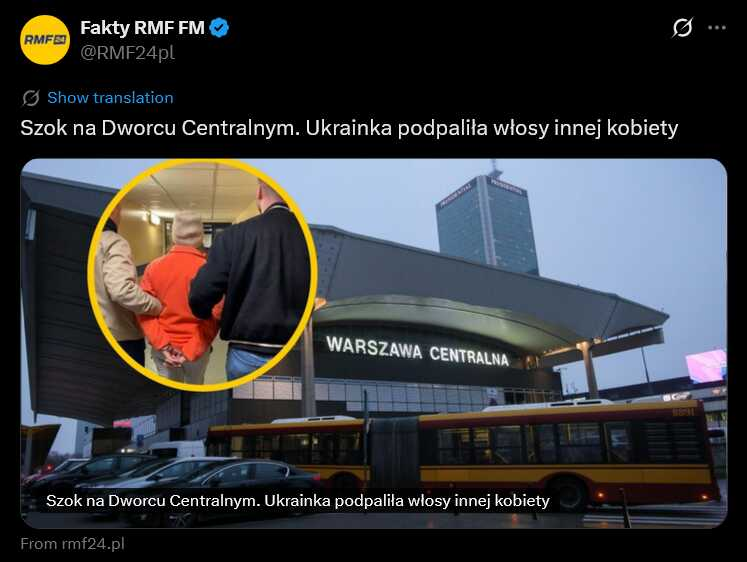This screenshot has width=747, height=562.
Task: Click the blue verified badge
Action: click(x=219, y=28)
